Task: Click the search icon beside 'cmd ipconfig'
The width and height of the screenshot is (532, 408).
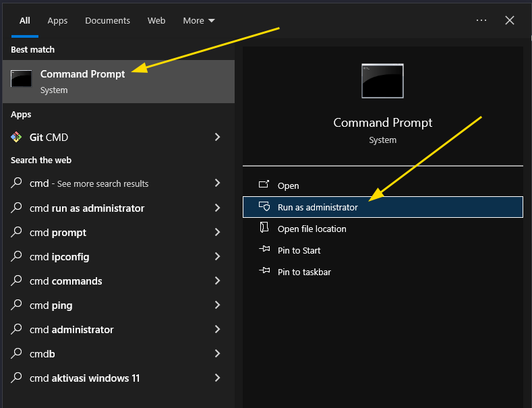Action: 16,256
